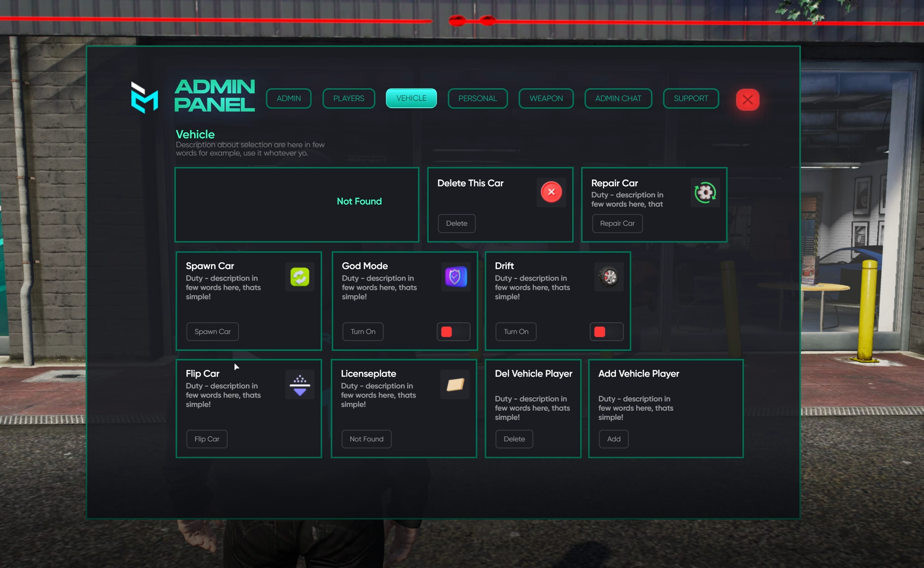This screenshot has width=924, height=568.
Task: Click the Spawn Car button
Action: 212,332
